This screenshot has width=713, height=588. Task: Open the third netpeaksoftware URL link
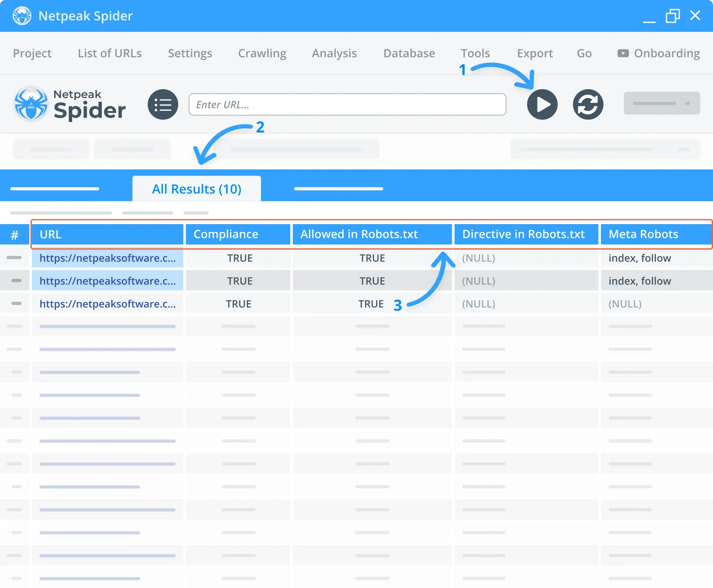click(x=108, y=304)
